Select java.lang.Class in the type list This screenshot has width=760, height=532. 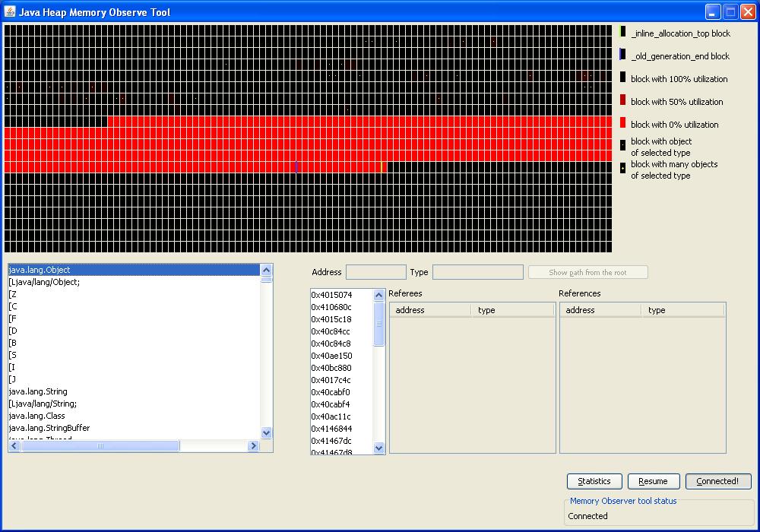(135, 416)
